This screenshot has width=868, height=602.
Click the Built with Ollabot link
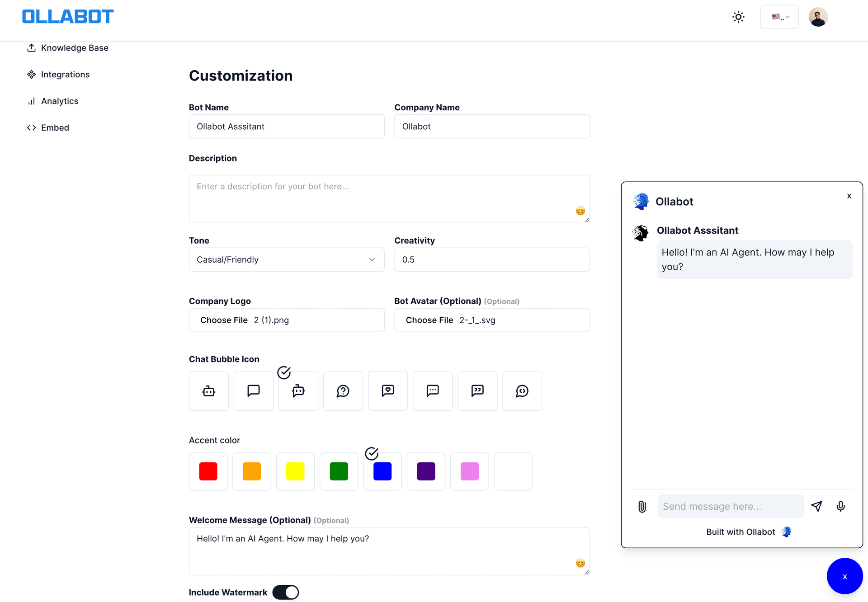point(749,532)
